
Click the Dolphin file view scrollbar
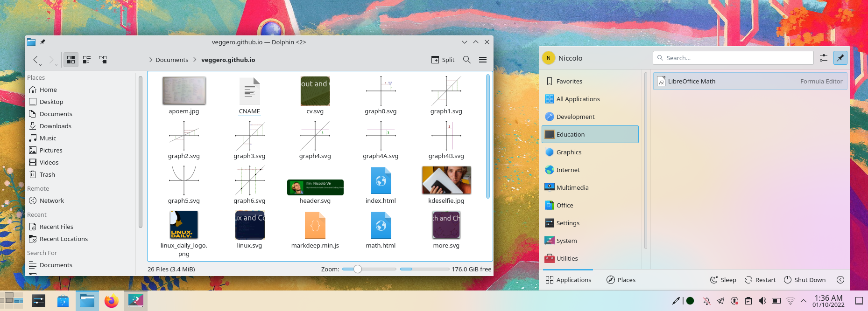(488, 136)
